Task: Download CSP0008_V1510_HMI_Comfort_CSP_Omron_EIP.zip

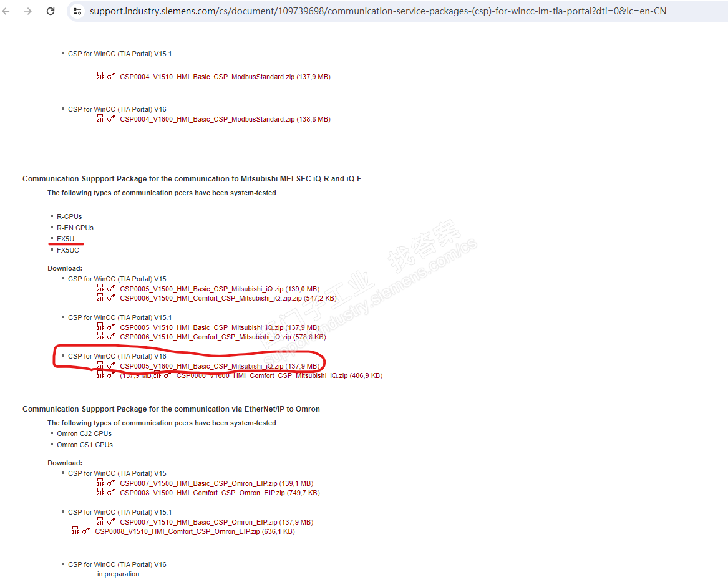Action: tap(195, 531)
